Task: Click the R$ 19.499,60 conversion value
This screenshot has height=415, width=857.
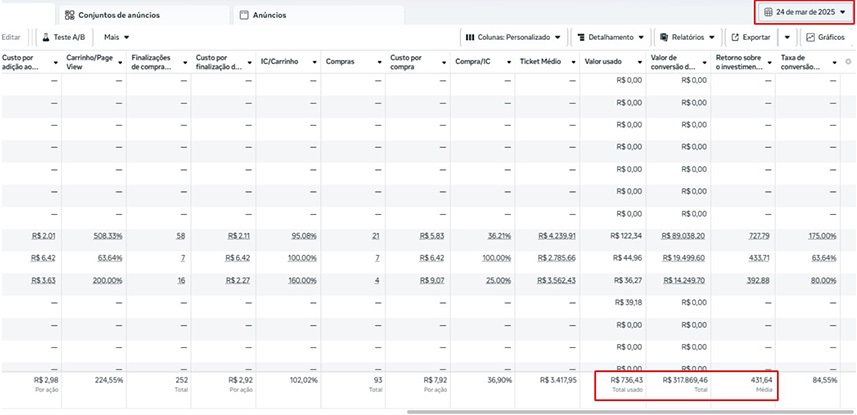Action: [x=685, y=258]
